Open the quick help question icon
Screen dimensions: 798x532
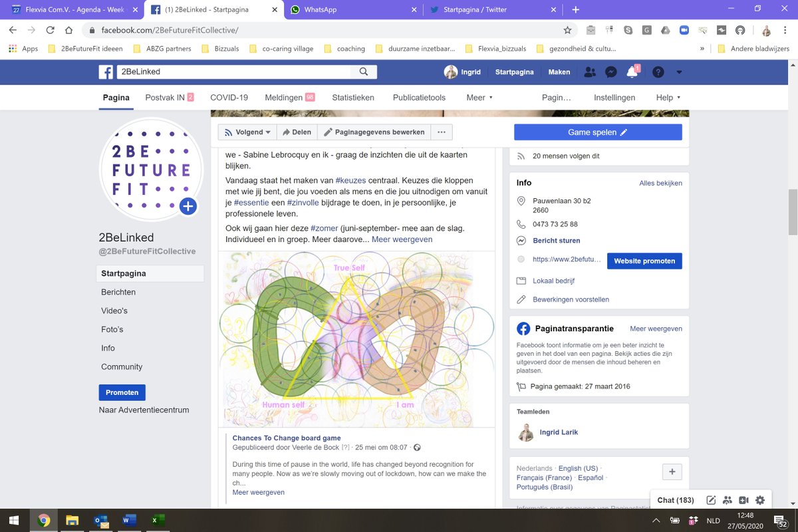[x=658, y=72]
